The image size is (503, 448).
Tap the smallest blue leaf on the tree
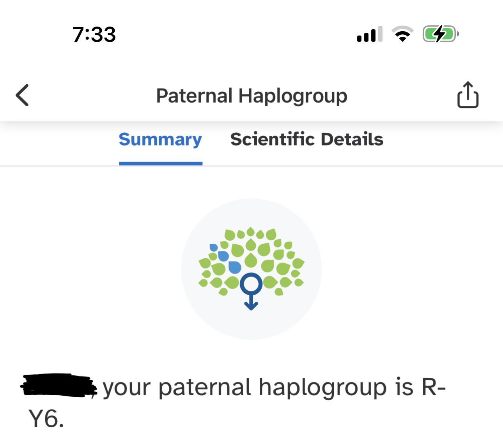point(214,247)
